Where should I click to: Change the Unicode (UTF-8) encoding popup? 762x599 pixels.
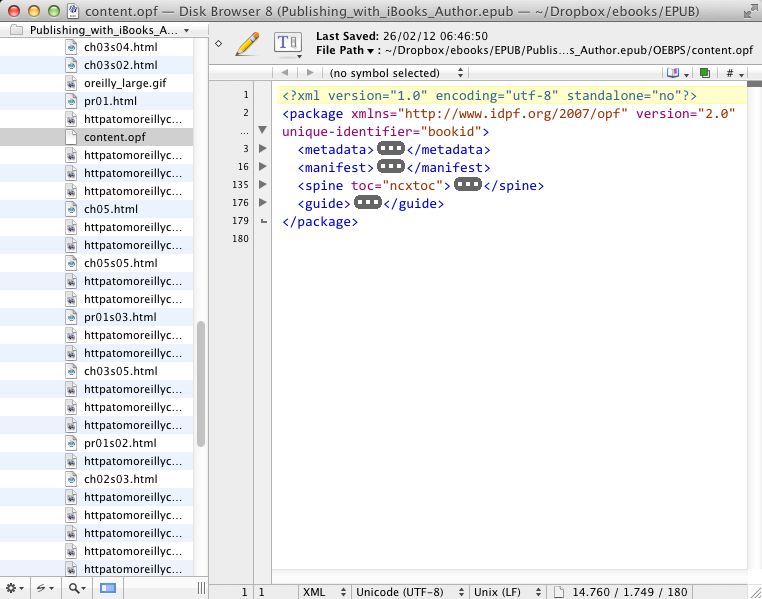point(410,592)
